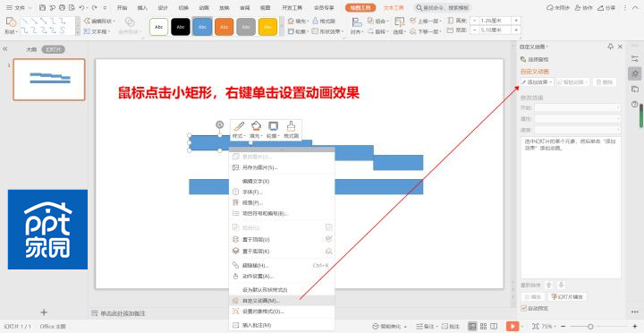
Task: Open slideshow play button dropdown arrow
Action: point(522,326)
